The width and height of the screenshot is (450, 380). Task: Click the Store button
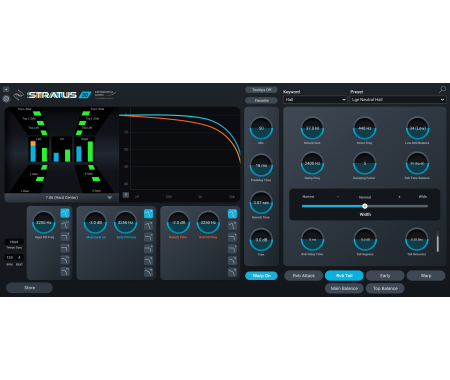click(x=29, y=288)
